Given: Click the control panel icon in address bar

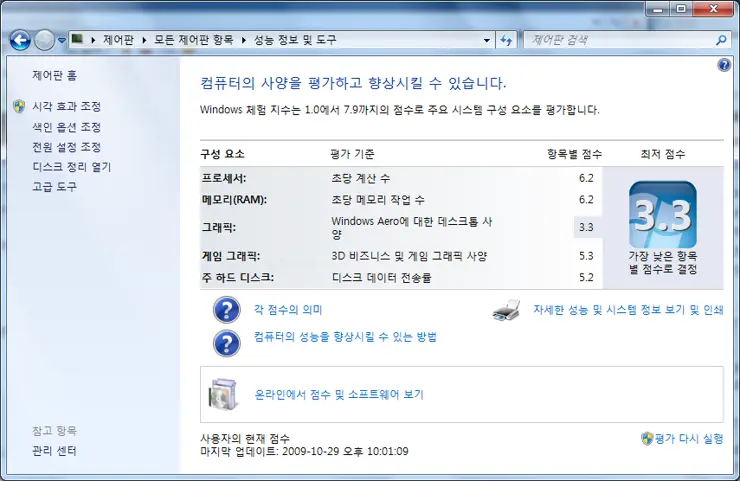Looking at the screenshot, I should [77, 39].
